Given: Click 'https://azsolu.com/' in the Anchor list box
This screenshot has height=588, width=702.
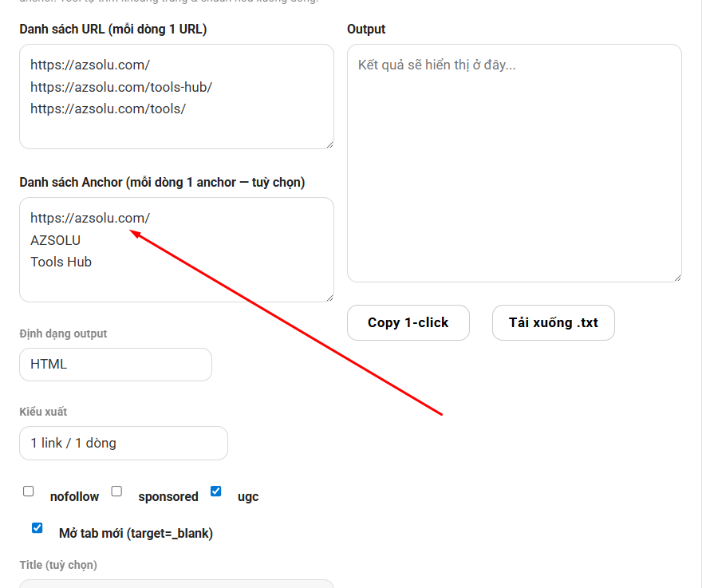Looking at the screenshot, I should (x=90, y=218).
